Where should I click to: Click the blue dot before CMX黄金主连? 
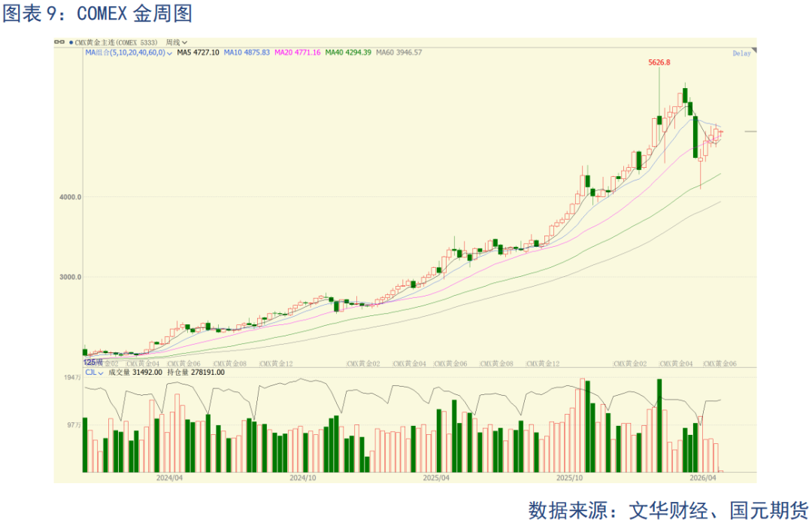coord(71,43)
